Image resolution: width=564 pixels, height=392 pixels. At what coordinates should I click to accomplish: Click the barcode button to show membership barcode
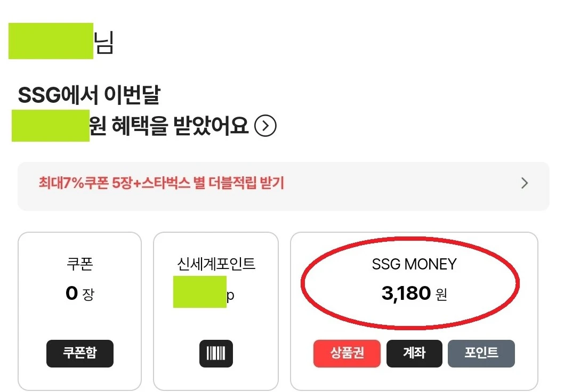coord(215,353)
